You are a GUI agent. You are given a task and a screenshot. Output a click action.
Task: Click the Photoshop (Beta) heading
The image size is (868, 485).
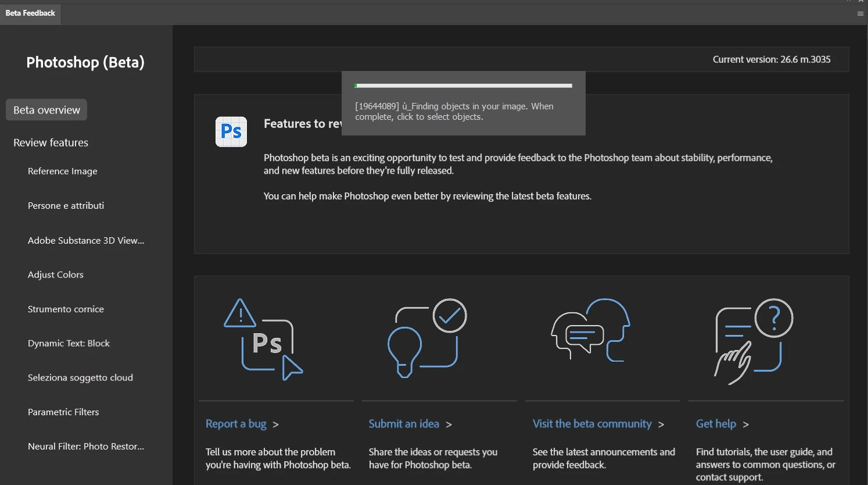[x=85, y=62]
